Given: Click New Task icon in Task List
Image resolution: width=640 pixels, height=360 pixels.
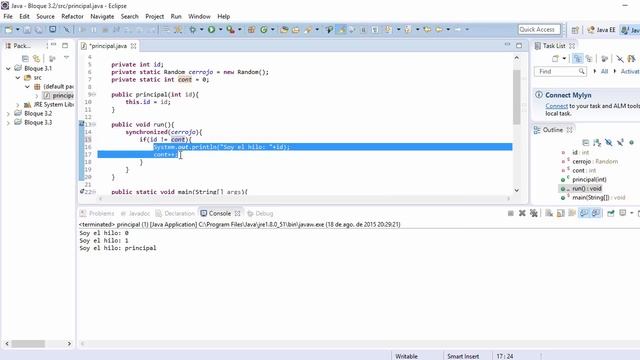Looking at the screenshot, I should point(555,59).
